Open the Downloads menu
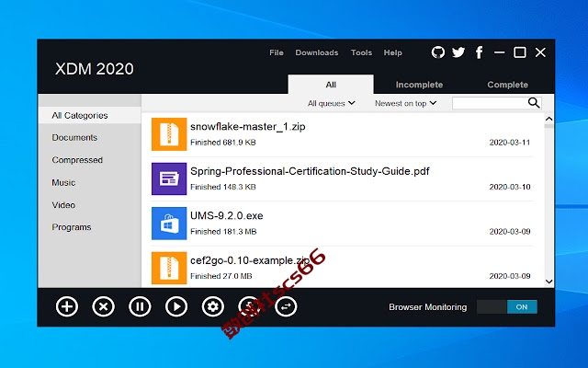This screenshot has height=368, width=588. (316, 52)
